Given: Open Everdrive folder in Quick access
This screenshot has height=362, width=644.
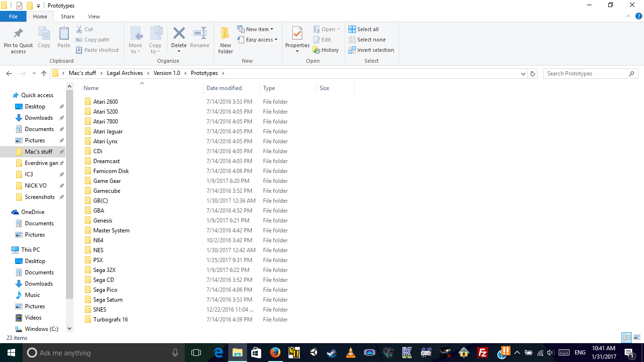Looking at the screenshot, I should (x=41, y=163).
